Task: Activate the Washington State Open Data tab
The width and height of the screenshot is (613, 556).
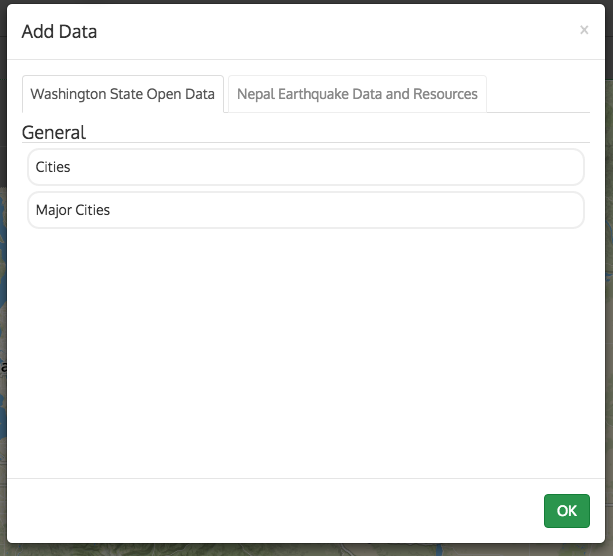Action: click(x=122, y=94)
